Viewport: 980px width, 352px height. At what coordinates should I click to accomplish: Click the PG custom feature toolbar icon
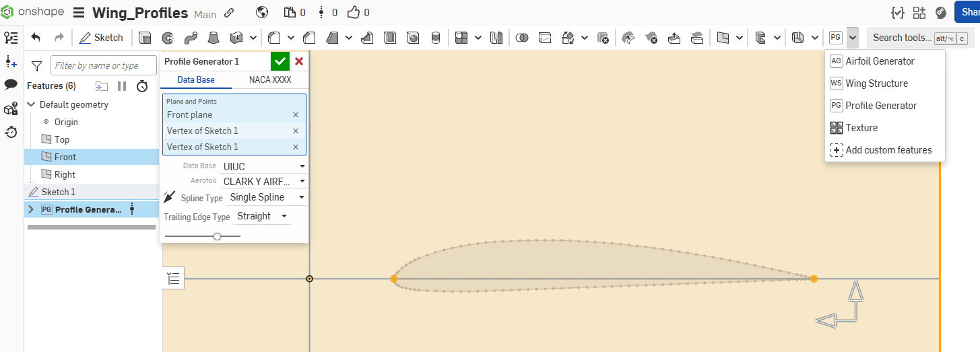[x=836, y=38]
